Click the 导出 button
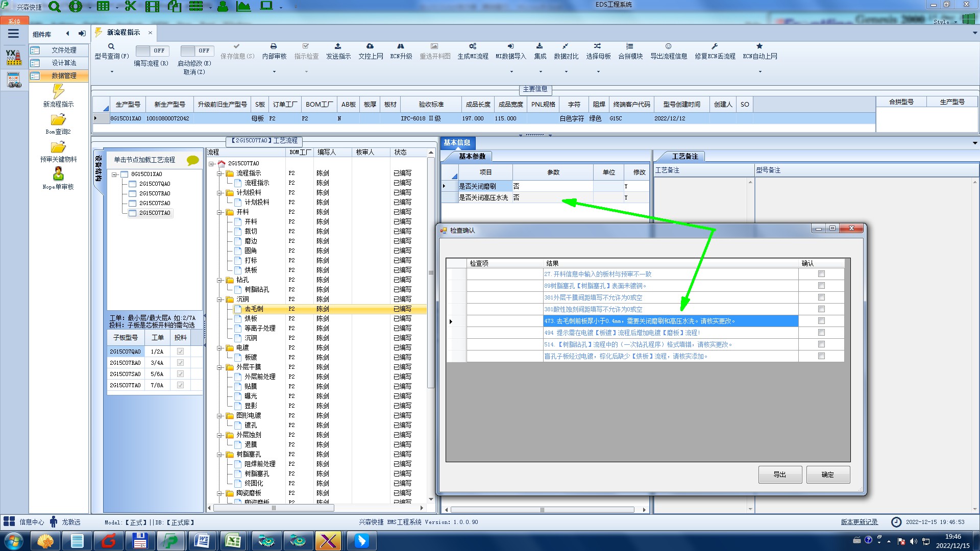980x551 pixels. pos(779,474)
